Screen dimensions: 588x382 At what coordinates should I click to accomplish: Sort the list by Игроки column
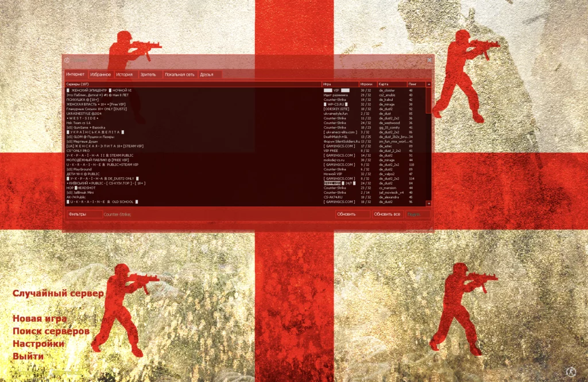(x=367, y=84)
